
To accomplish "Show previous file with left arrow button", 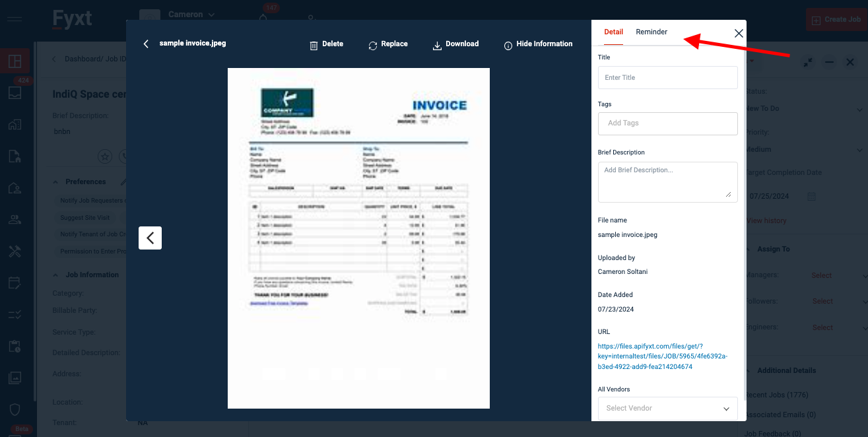I will (x=150, y=238).
